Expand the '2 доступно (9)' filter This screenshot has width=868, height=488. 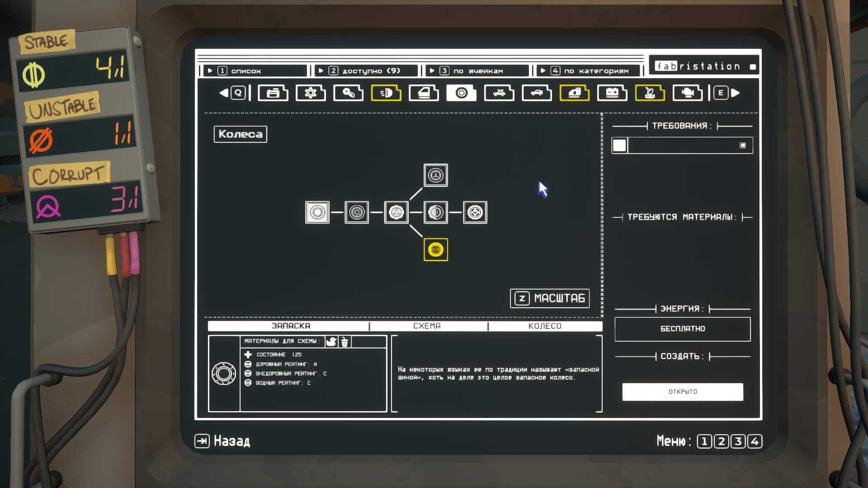(x=366, y=71)
